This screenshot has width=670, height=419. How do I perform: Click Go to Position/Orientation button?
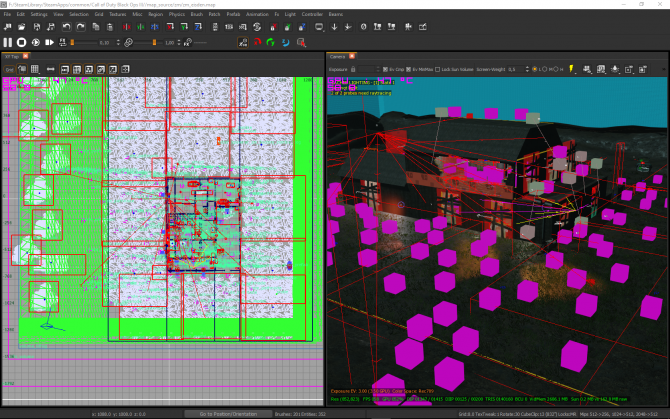228,414
